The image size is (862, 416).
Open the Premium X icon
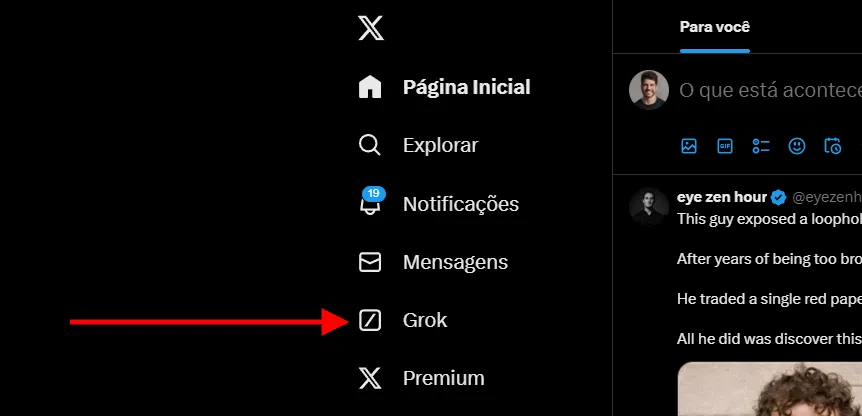(370, 379)
